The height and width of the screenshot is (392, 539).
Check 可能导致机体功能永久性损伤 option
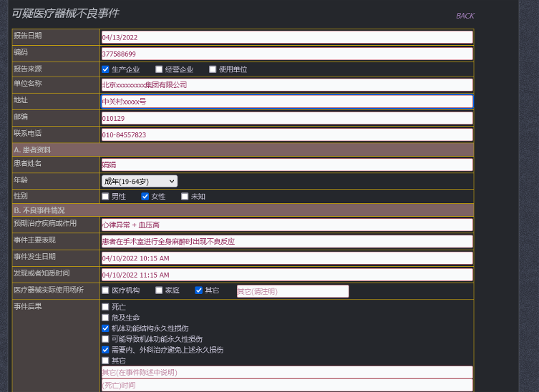pyautogui.click(x=105, y=339)
